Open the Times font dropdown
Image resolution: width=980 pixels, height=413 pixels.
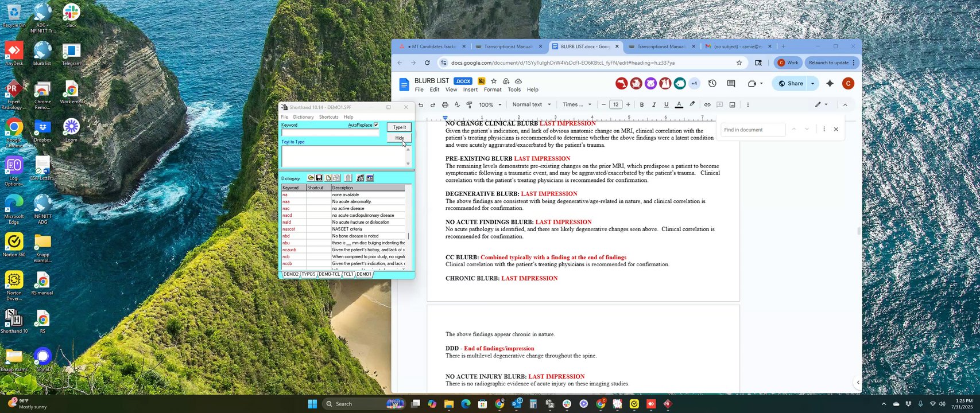tap(577, 105)
